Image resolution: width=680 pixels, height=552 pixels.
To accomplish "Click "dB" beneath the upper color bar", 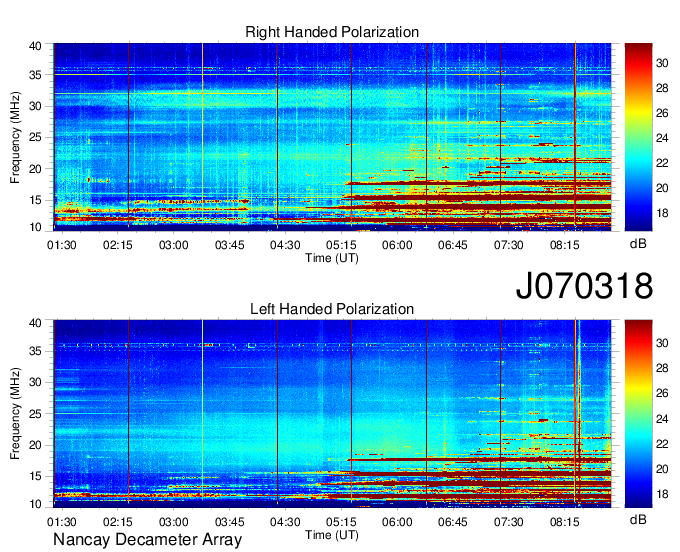I will click(638, 244).
